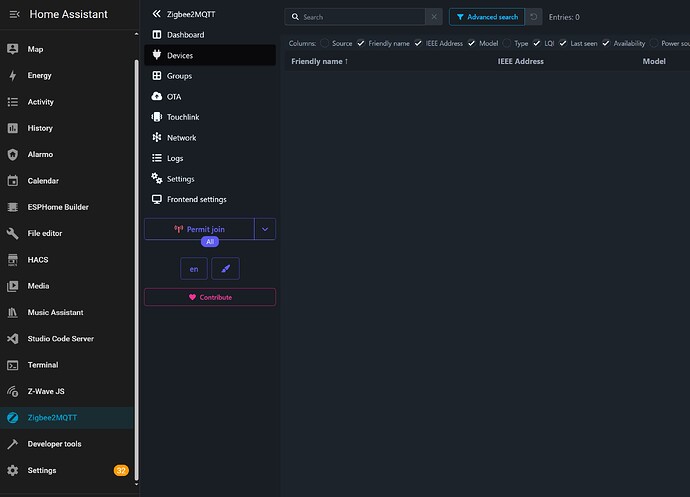This screenshot has height=497, width=690.
Task: Open the Calendar icon in sidebar
Action: coord(13,180)
